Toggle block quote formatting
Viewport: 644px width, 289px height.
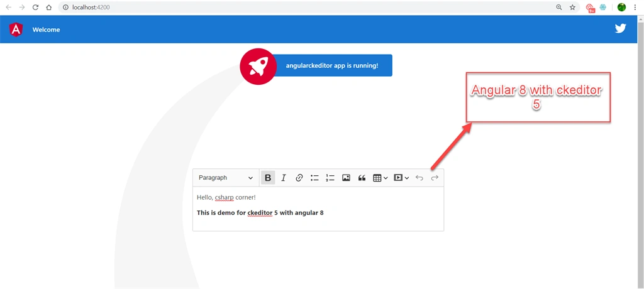pos(362,178)
